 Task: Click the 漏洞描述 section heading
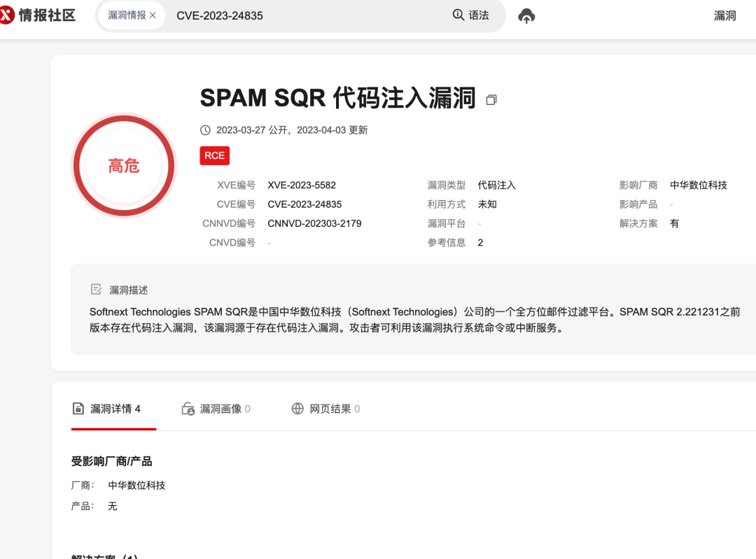point(128,290)
